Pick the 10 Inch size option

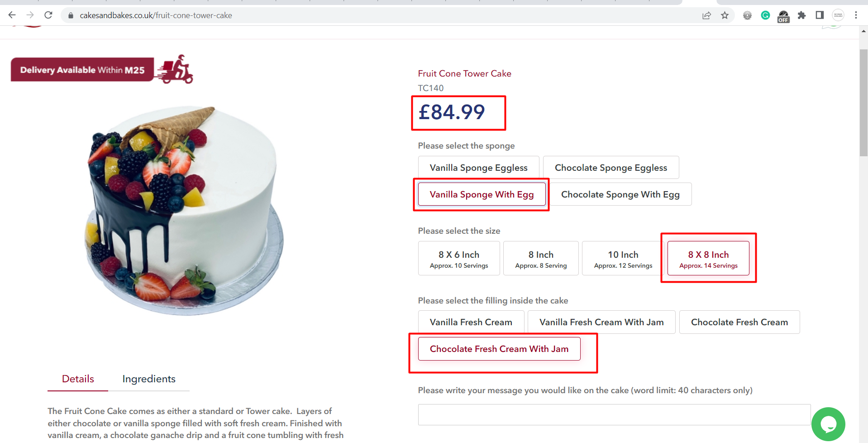(623, 258)
